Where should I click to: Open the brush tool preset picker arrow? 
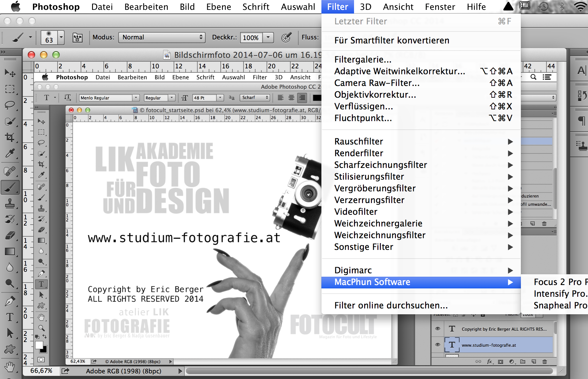pos(30,38)
